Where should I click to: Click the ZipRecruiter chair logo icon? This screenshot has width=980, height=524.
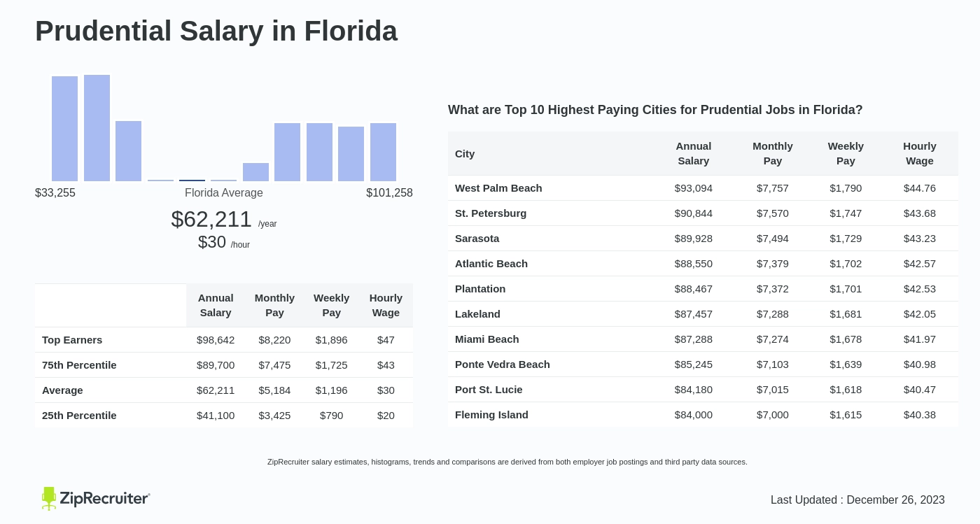click(48, 498)
